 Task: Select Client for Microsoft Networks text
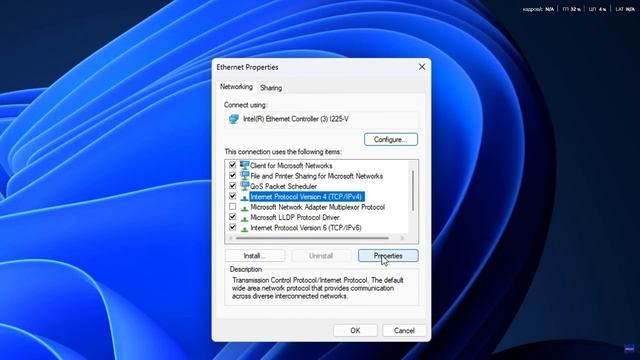(x=291, y=166)
